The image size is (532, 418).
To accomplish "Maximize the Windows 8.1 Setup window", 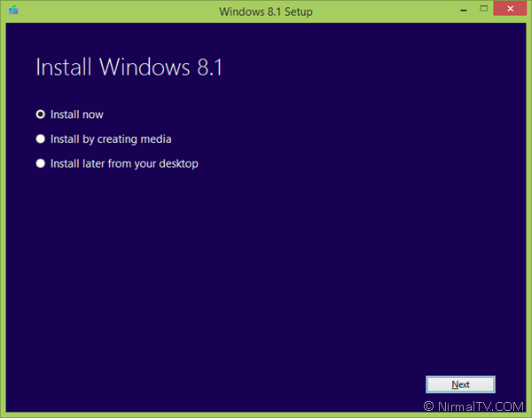I will (x=483, y=9).
